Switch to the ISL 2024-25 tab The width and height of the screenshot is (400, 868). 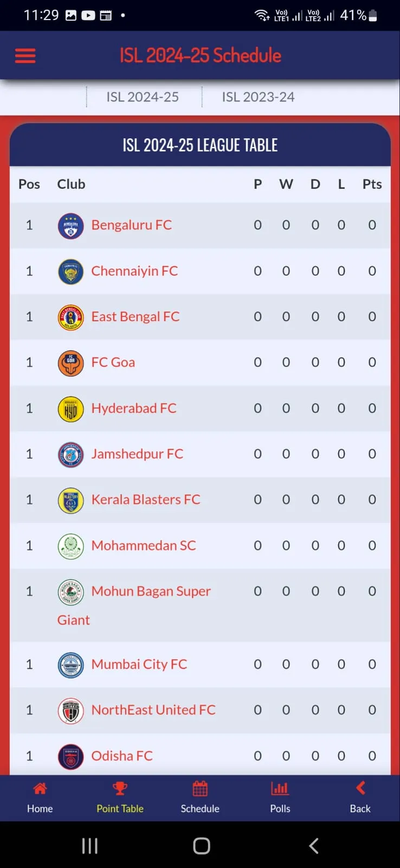(143, 97)
